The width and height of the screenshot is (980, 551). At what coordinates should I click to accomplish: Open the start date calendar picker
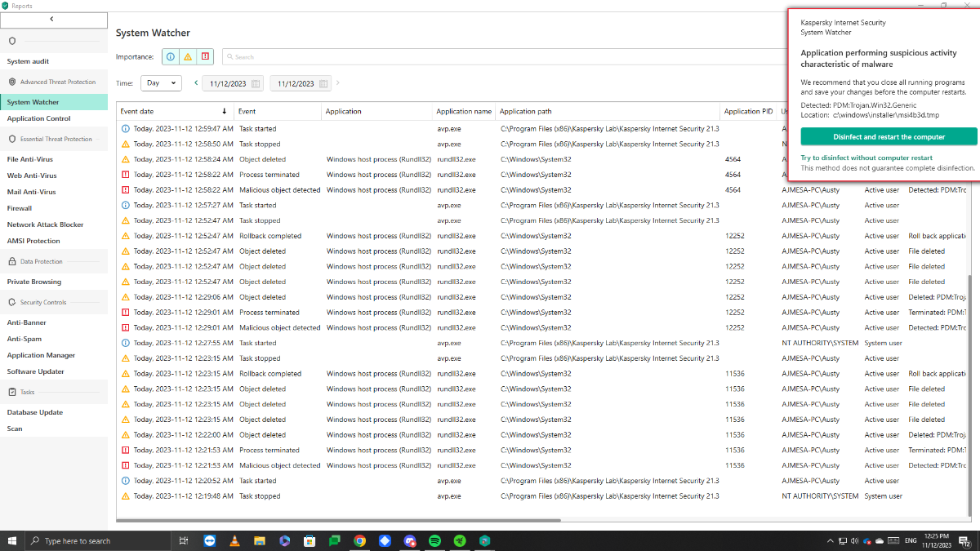(x=256, y=83)
